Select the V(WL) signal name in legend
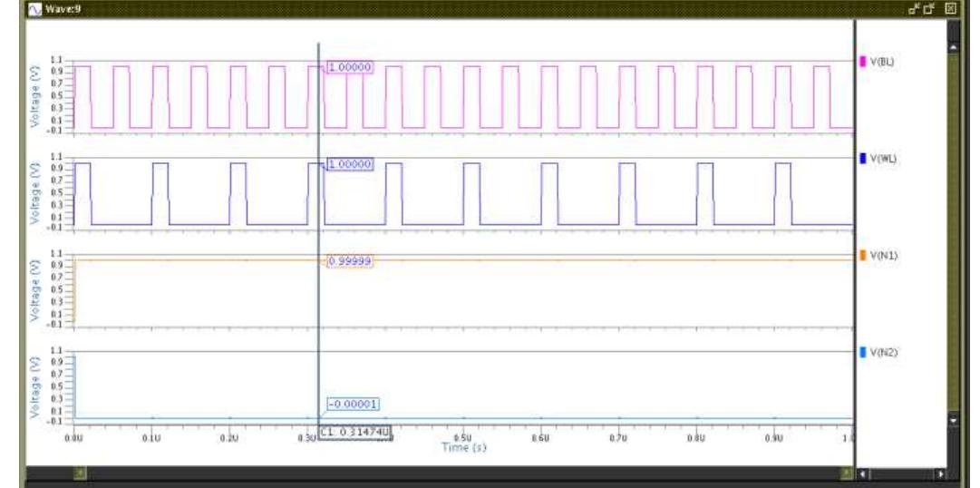Viewport: 980px width, 488px height. tap(883, 159)
